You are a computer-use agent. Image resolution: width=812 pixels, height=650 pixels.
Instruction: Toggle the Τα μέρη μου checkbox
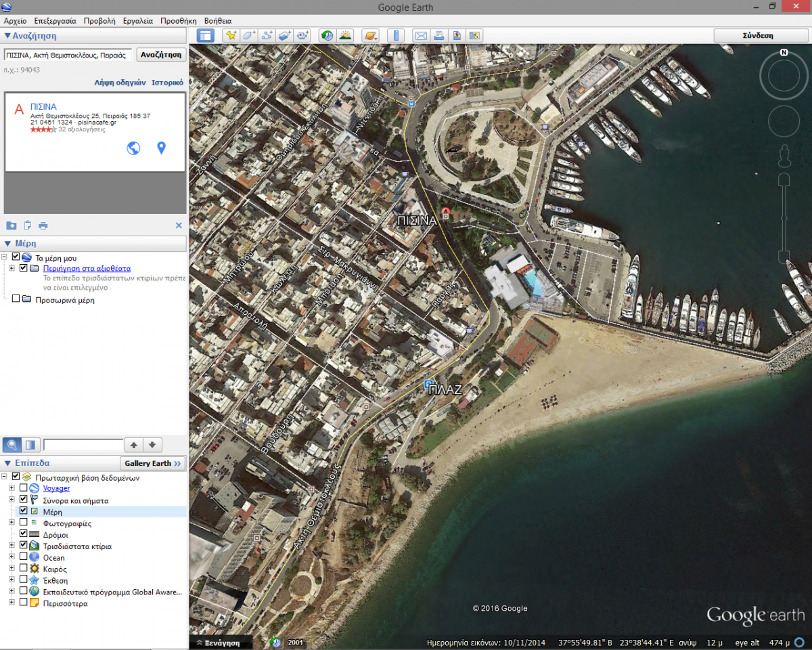tap(16, 257)
